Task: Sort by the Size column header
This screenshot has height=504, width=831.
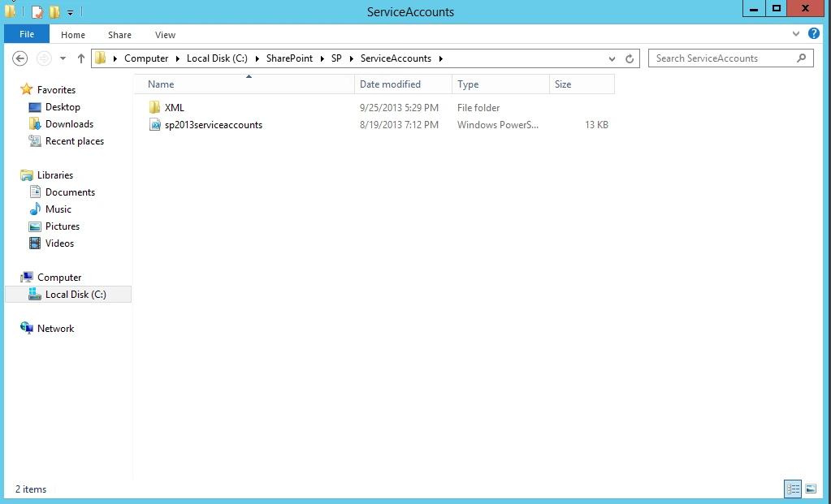Action: coord(582,84)
